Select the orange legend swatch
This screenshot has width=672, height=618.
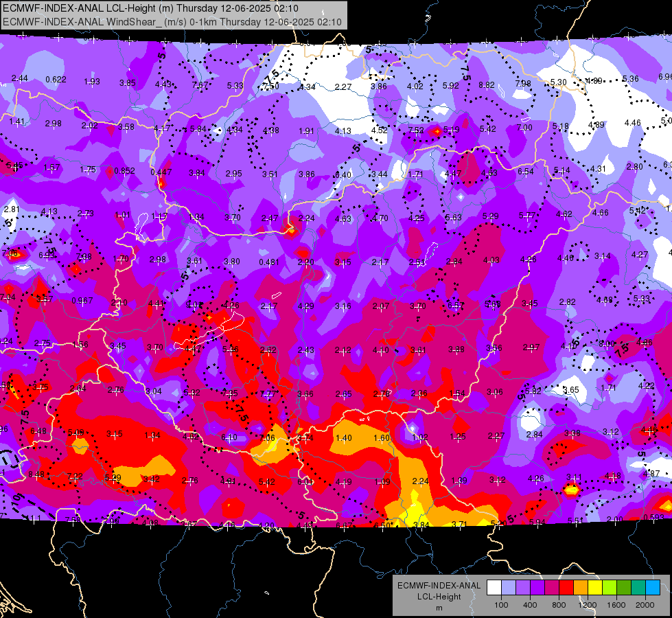coord(581,587)
